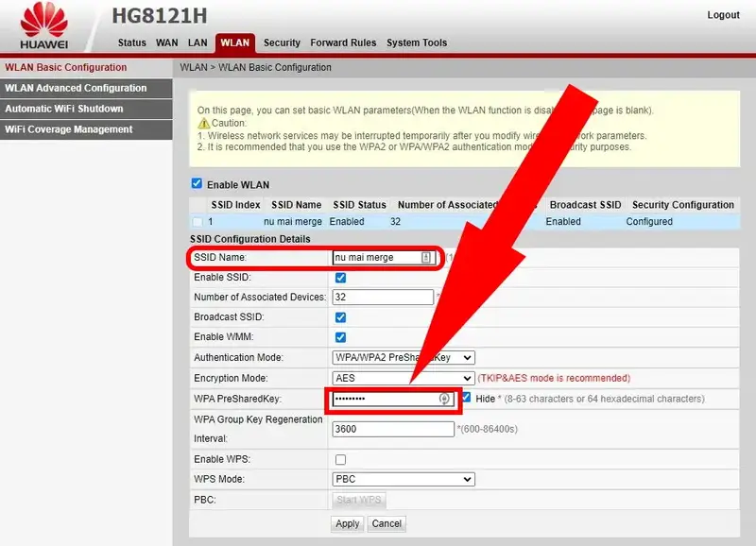This screenshot has height=546, width=756.
Task: Click the Apply button
Action: [347, 523]
